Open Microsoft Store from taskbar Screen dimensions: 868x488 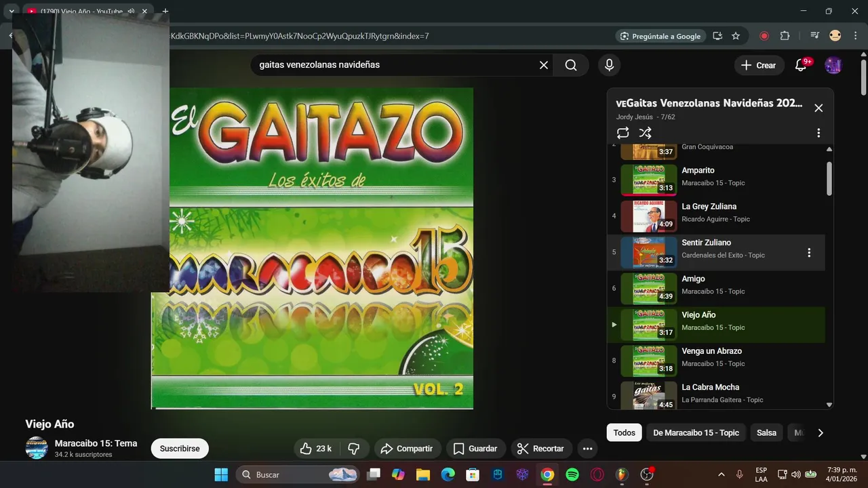(x=473, y=474)
